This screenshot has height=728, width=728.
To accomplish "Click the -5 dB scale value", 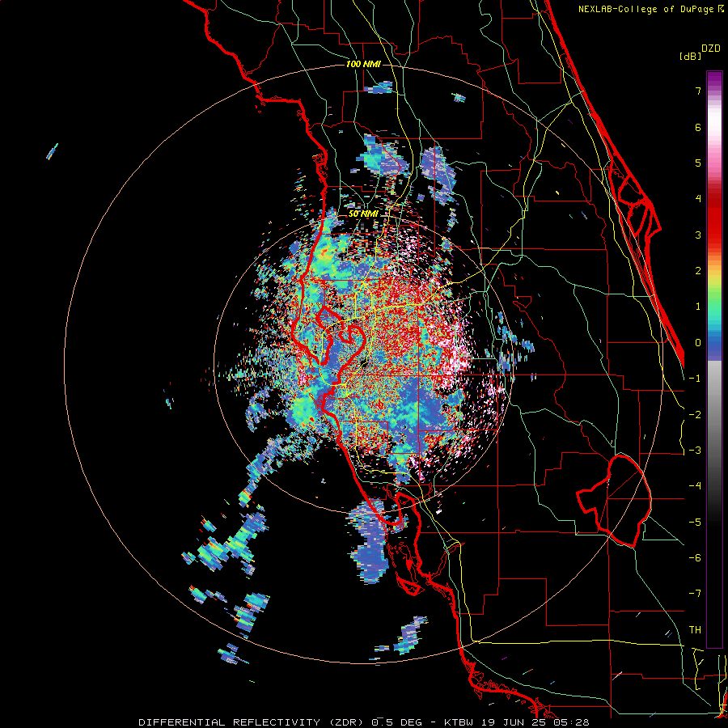I will click(695, 523).
